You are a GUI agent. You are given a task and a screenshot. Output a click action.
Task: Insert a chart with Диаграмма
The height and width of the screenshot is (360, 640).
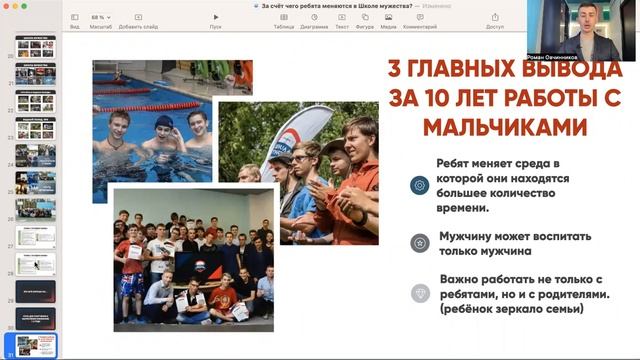(x=314, y=21)
